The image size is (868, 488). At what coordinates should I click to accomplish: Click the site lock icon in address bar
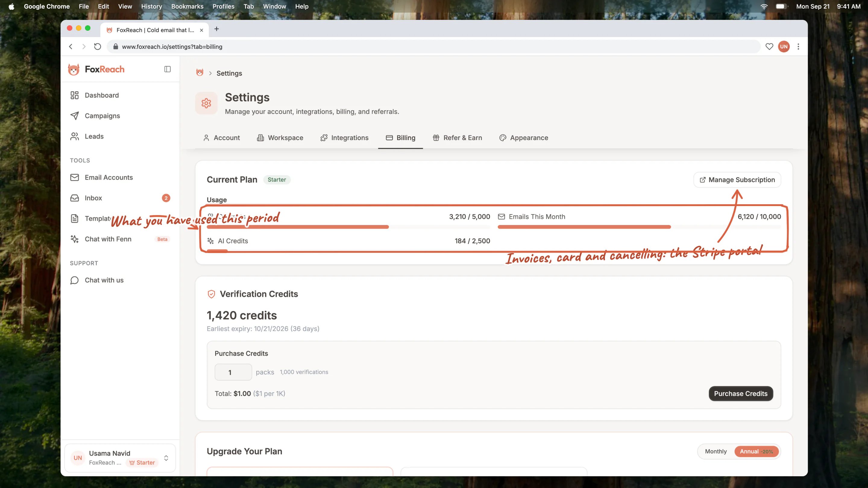pyautogui.click(x=115, y=46)
